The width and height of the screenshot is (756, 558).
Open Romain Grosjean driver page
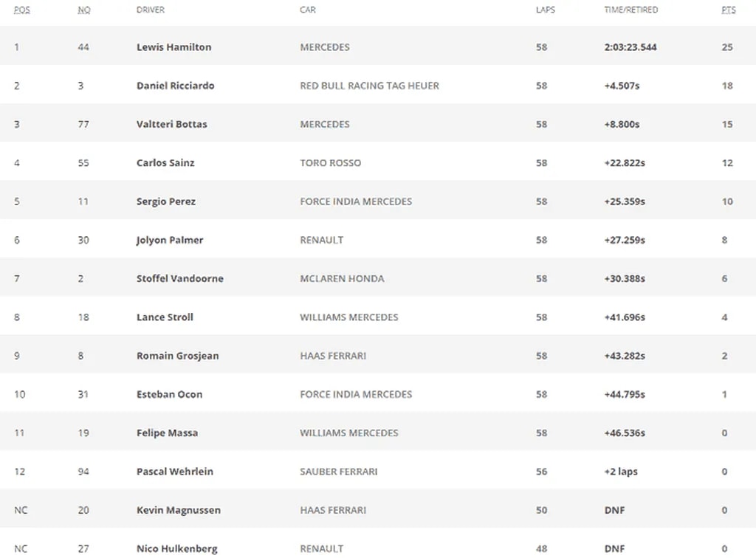click(177, 356)
